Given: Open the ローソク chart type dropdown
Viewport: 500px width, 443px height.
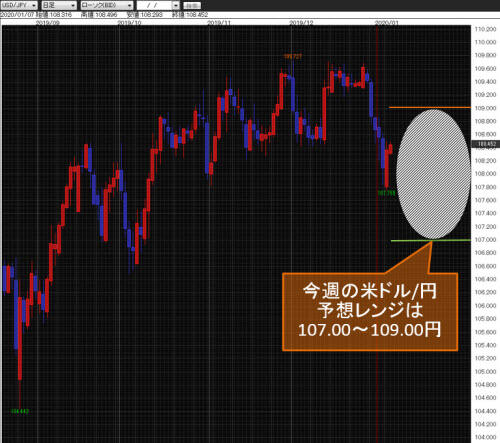Looking at the screenshot, I should (107, 5).
